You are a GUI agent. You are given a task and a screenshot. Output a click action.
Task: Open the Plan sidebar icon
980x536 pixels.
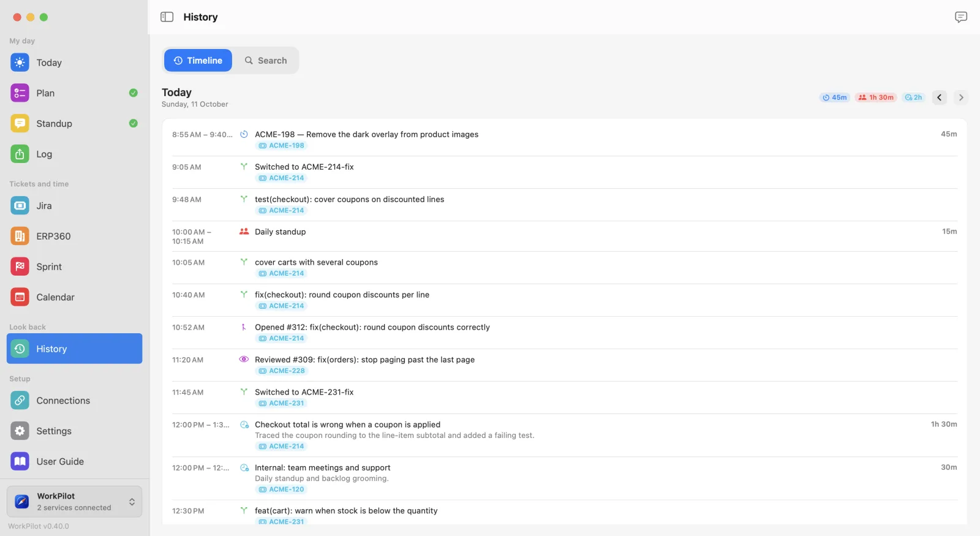coord(20,93)
